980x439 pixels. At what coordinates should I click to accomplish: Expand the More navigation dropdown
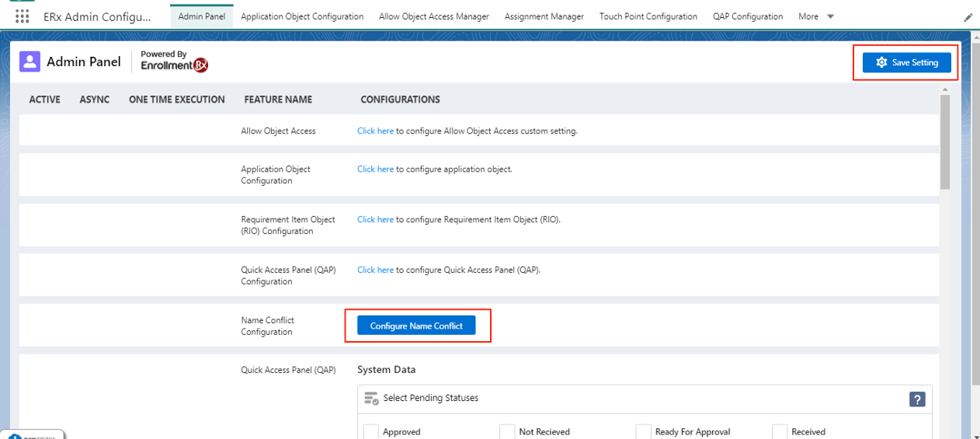[x=815, y=16]
